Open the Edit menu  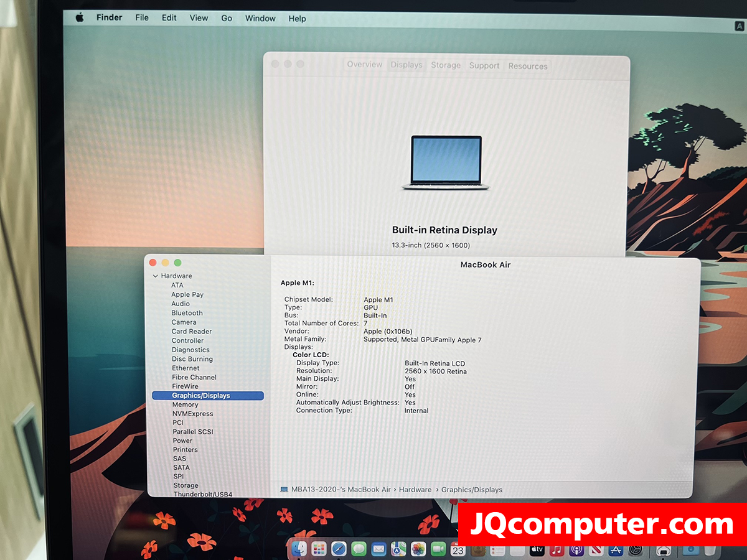tap(169, 18)
